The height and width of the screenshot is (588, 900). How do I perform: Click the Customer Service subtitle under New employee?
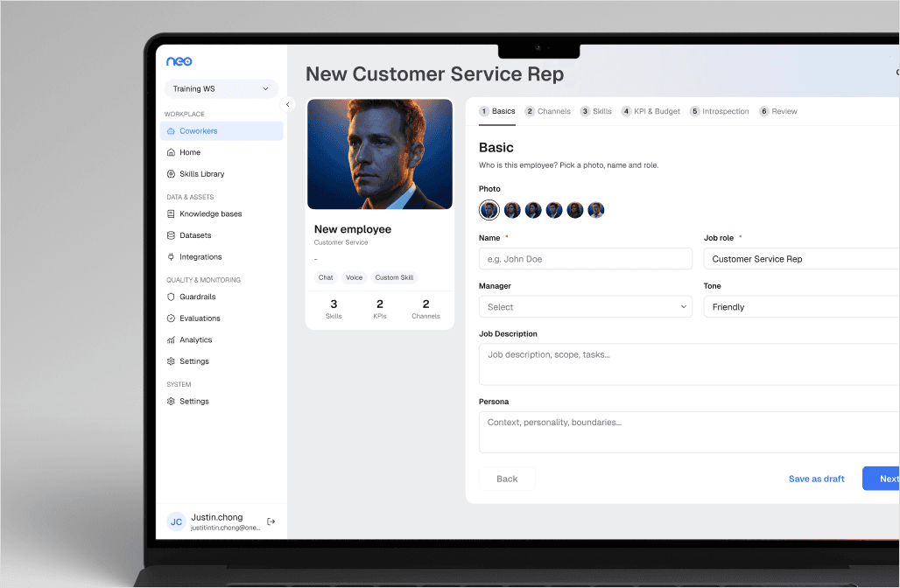[x=341, y=242]
